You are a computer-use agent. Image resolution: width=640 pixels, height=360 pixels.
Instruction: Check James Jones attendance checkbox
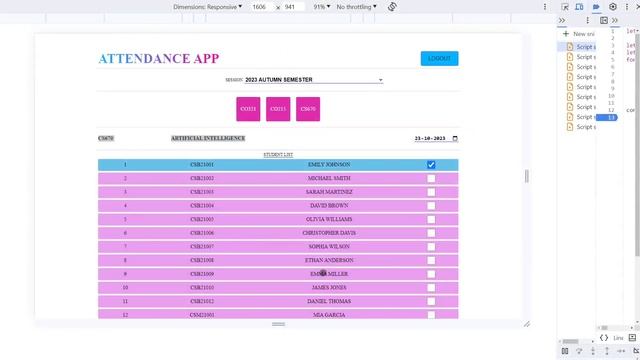pyautogui.click(x=431, y=288)
